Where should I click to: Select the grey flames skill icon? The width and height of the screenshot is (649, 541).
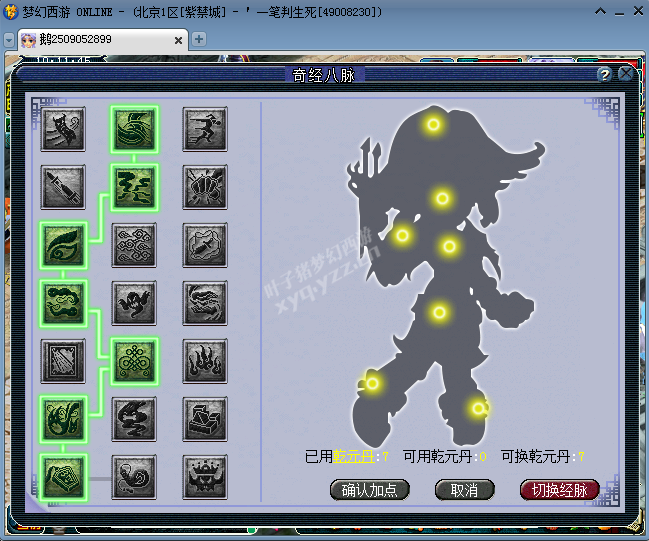tap(205, 361)
